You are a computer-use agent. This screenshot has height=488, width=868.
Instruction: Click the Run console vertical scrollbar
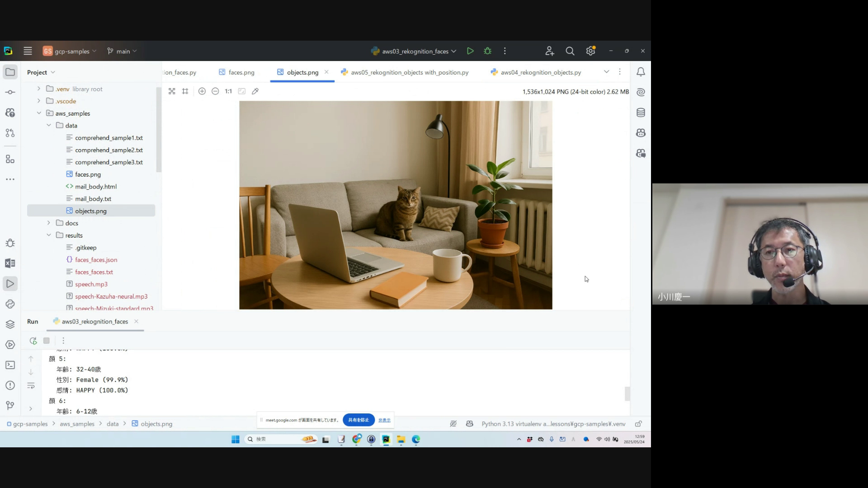pyautogui.click(x=627, y=393)
